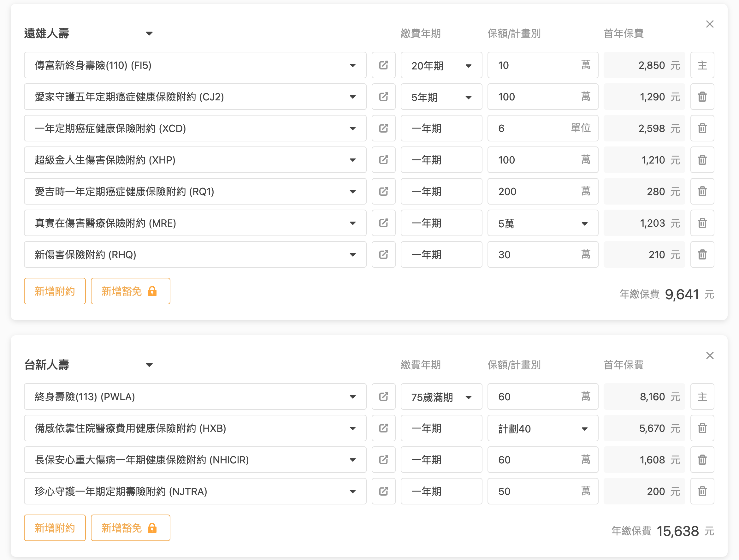The image size is (739, 560).
Task: Delete the HXB rider row
Action: pyautogui.click(x=702, y=428)
